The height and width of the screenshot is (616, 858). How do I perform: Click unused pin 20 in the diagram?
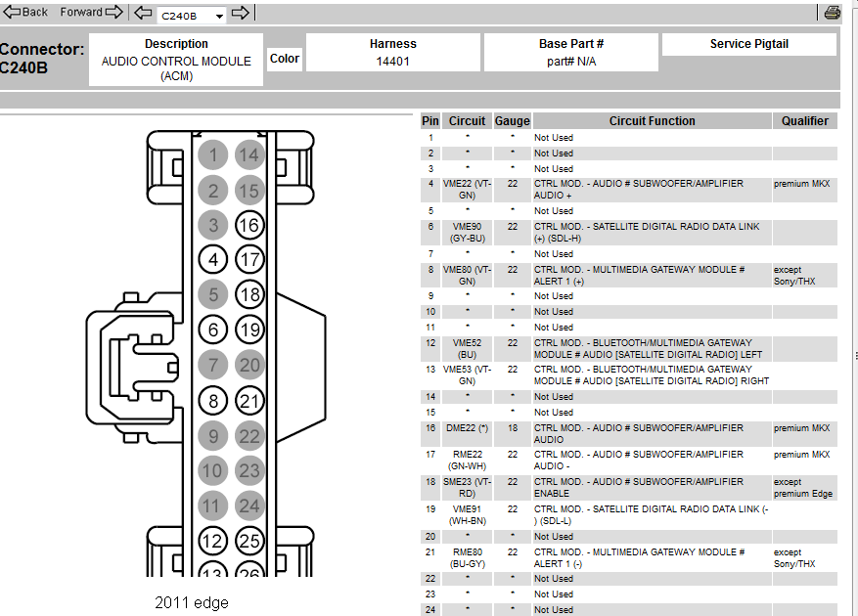click(249, 365)
